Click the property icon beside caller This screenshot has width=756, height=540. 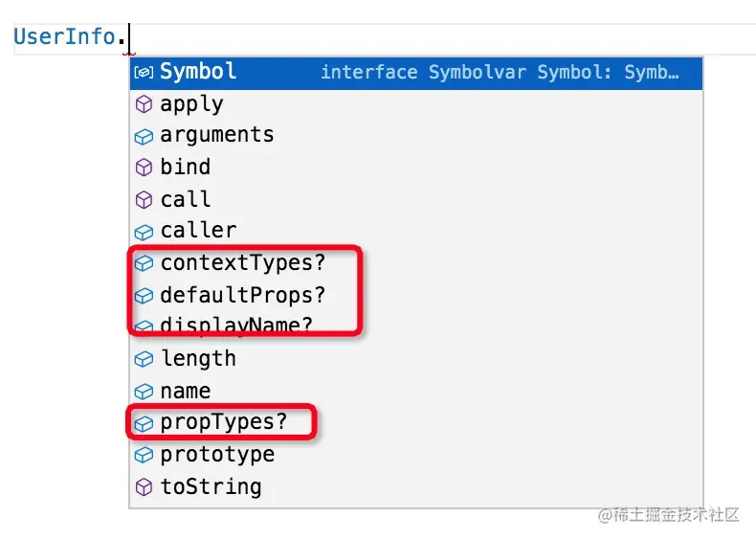click(x=144, y=232)
